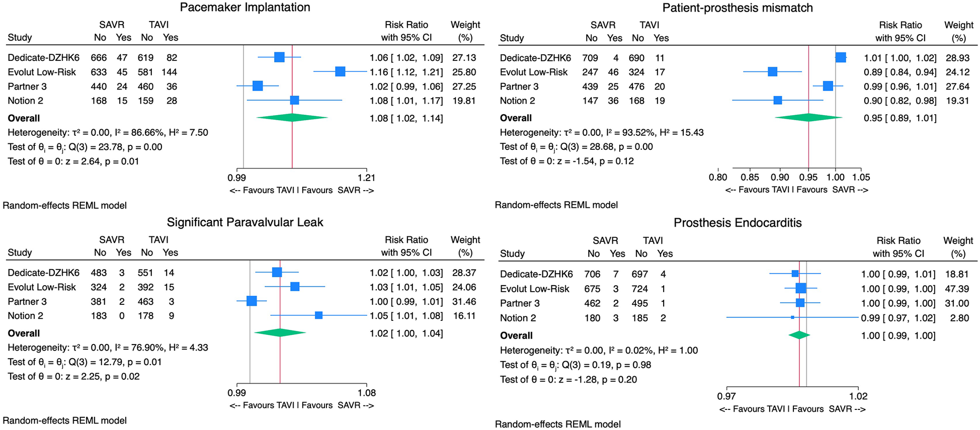The image size is (980, 430).
Task: Click the Prosthesis Endocarditis plot title
Action: tap(738, 223)
